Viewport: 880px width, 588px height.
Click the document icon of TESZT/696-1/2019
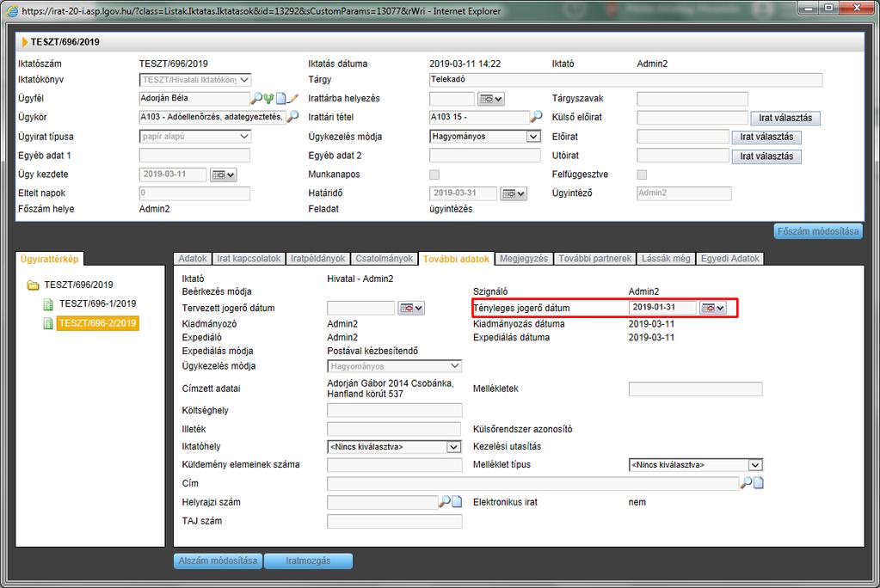pos(48,304)
